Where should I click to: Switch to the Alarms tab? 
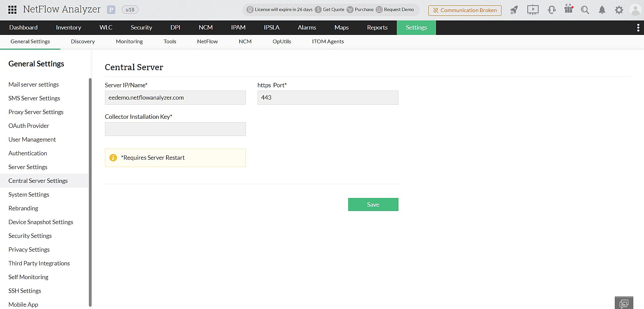pos(307,28)
